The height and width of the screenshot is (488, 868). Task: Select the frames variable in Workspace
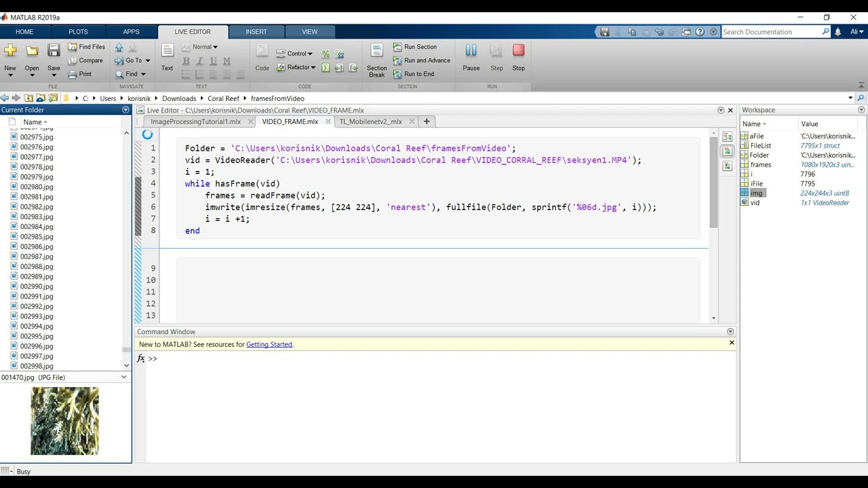coord(760,165)
